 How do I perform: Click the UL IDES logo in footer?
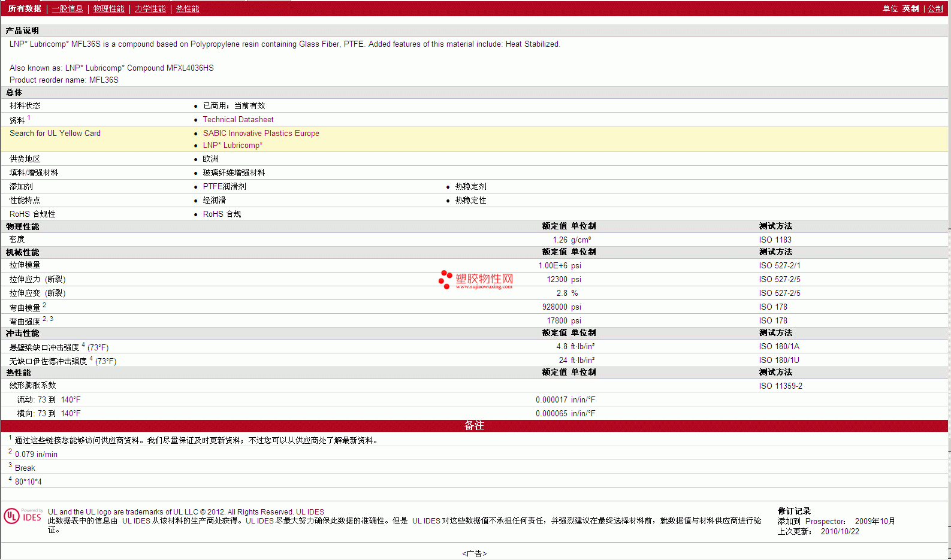point(23,516)
